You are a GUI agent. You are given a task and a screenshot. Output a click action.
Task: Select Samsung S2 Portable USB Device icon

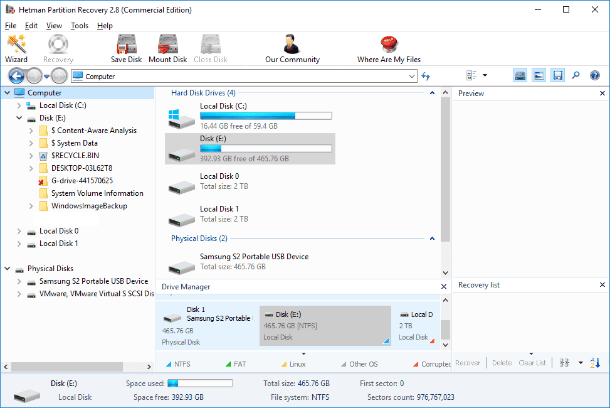181,267
